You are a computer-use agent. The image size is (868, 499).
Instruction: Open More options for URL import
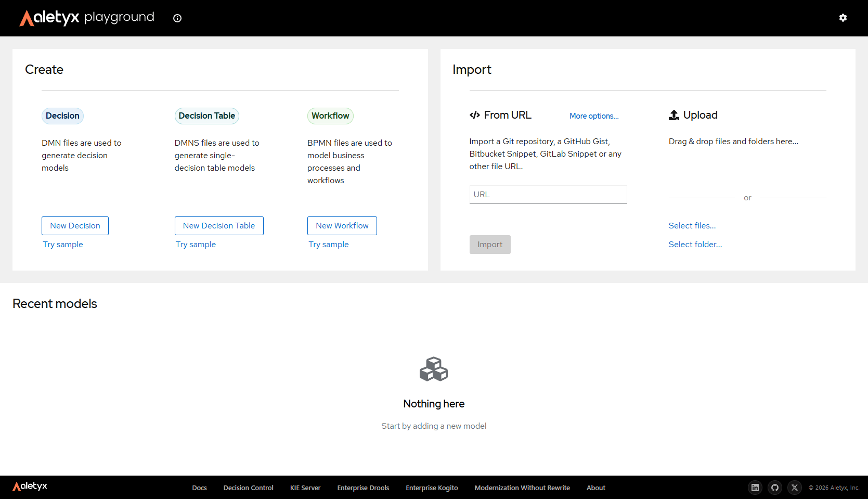(x=594, y=116)
